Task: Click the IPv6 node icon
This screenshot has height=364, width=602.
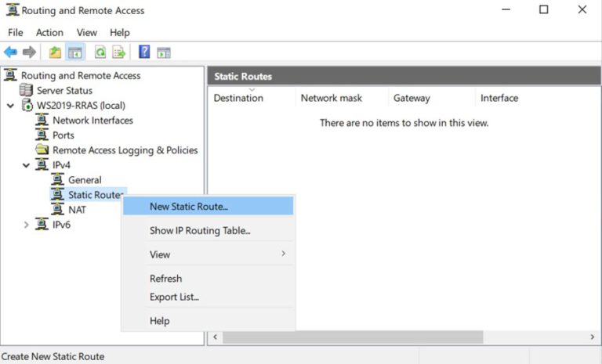Action: 42,225
